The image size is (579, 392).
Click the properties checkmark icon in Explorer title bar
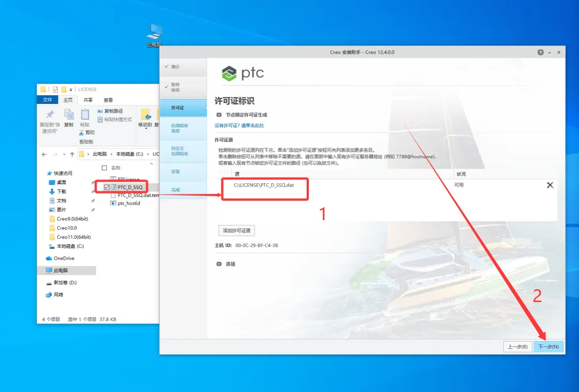[x=55, y=89]
